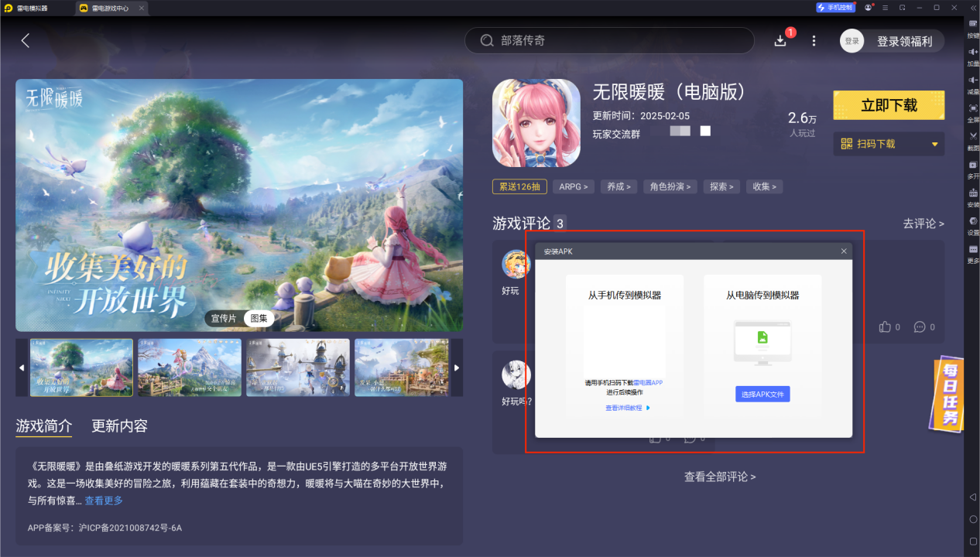
Task: Open 按键 key mapping in sidebar
Action: tap(973, 29)
